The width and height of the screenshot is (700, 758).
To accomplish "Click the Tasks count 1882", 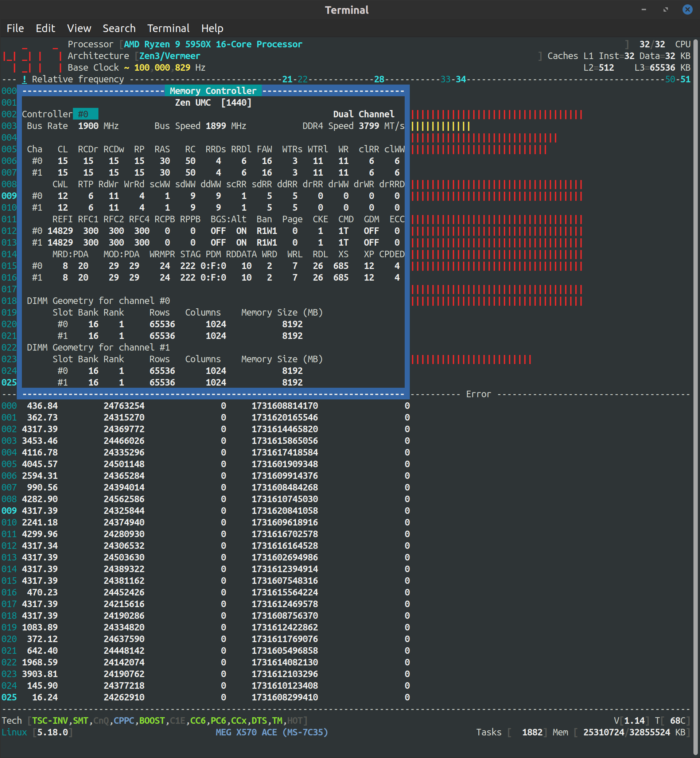I will pos(532,732).
